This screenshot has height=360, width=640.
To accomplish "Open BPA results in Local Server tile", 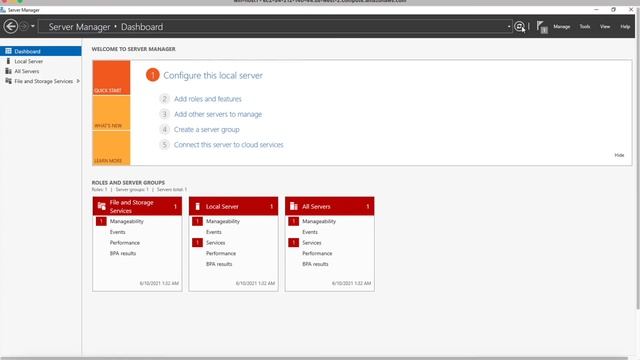I will pyautogui.click(x=219, y=264).
